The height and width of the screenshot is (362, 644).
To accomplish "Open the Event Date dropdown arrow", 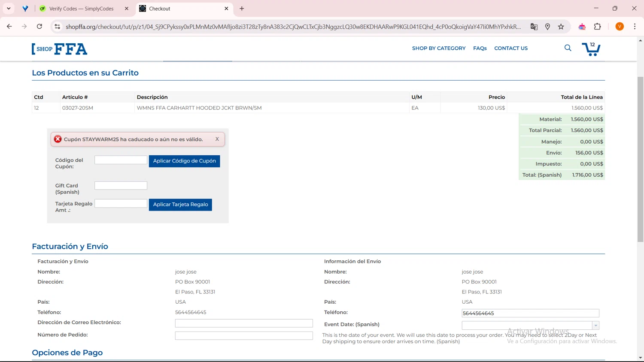I will point(595,326).
